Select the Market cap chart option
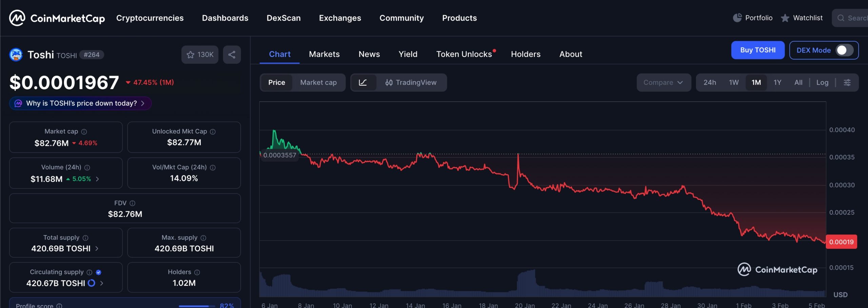 pyautogui.click(x=318, y=82)
